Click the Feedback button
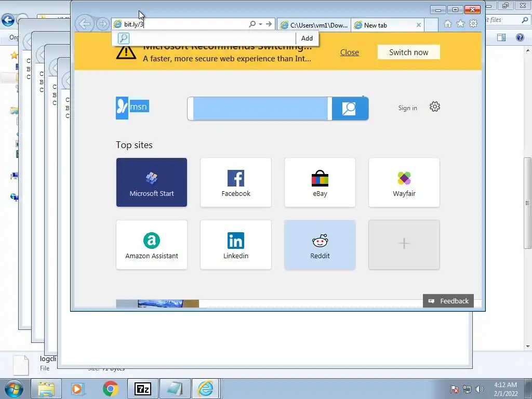The height and width of the screenshot is (399, 532). [x=448, y=301]
